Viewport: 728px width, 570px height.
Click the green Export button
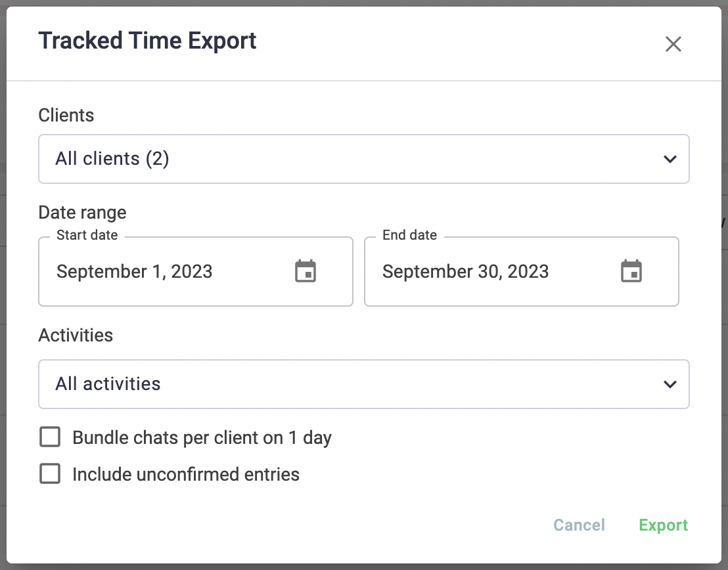pyautogui.click(x=663, y=525)
